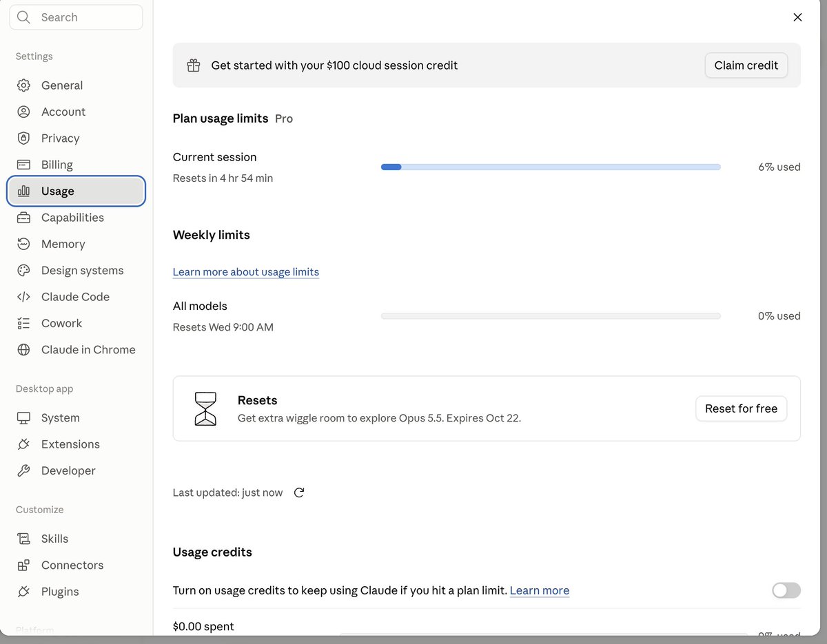Click the hourglass icon in Resets card
Image resolution: width=827 pixels, height=644 pixels.
pos(205,408)
